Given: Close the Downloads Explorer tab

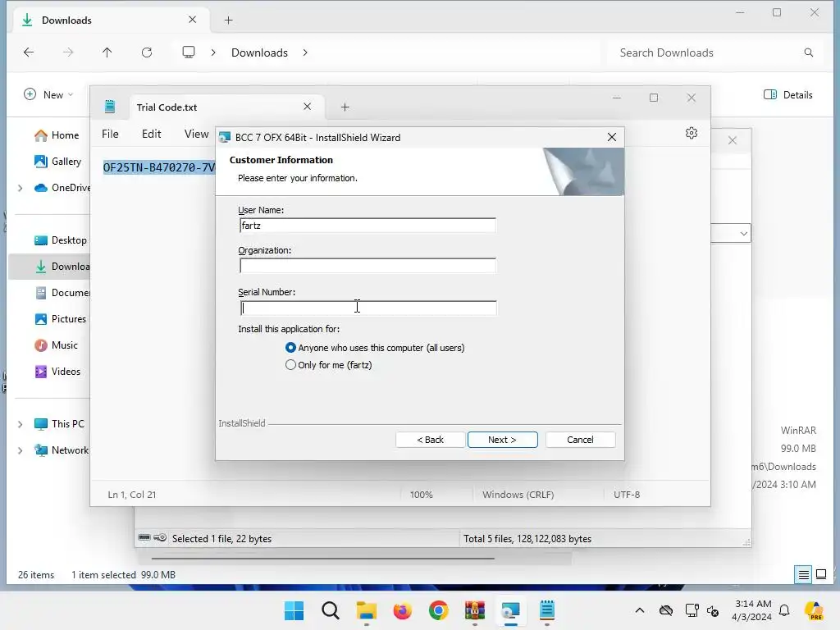Looking at the screenshot, I should tap(192, 20).
